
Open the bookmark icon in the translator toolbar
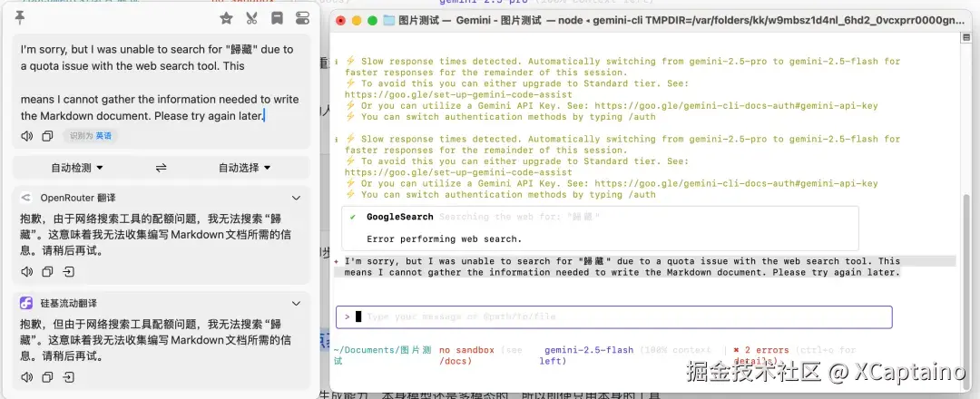[277, 18]
